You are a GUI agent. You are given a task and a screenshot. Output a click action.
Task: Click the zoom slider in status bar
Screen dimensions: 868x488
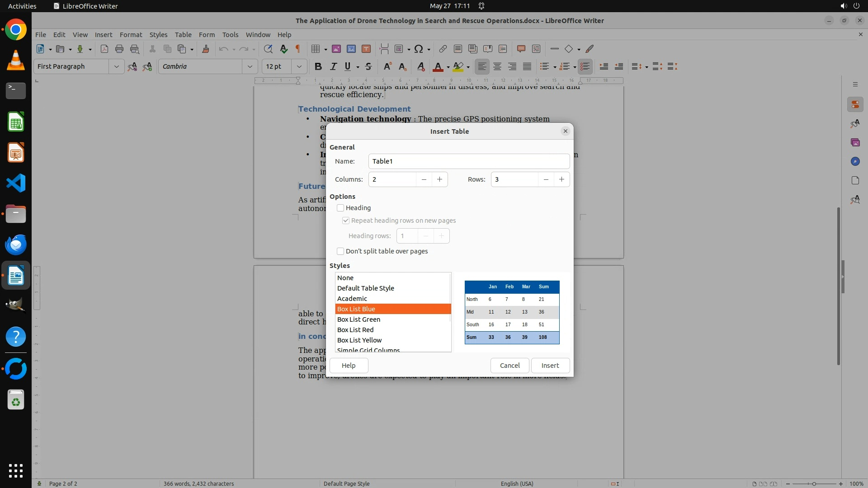point(814,483)
